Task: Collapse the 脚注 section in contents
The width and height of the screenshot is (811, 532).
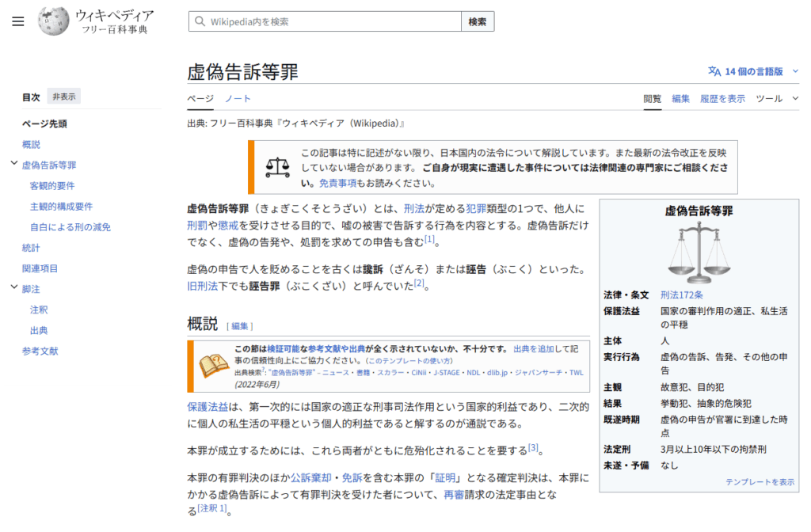Action: click(13, 289)
